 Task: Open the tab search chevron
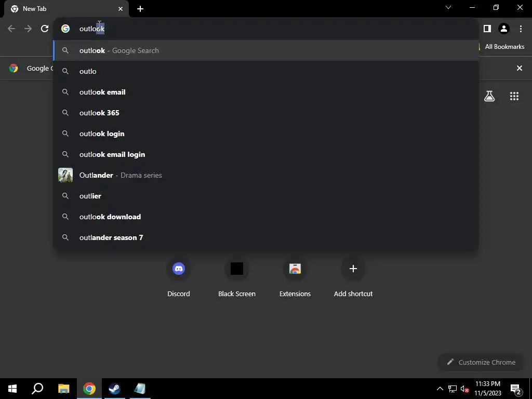pyautogui.click(x=448, y=7)
